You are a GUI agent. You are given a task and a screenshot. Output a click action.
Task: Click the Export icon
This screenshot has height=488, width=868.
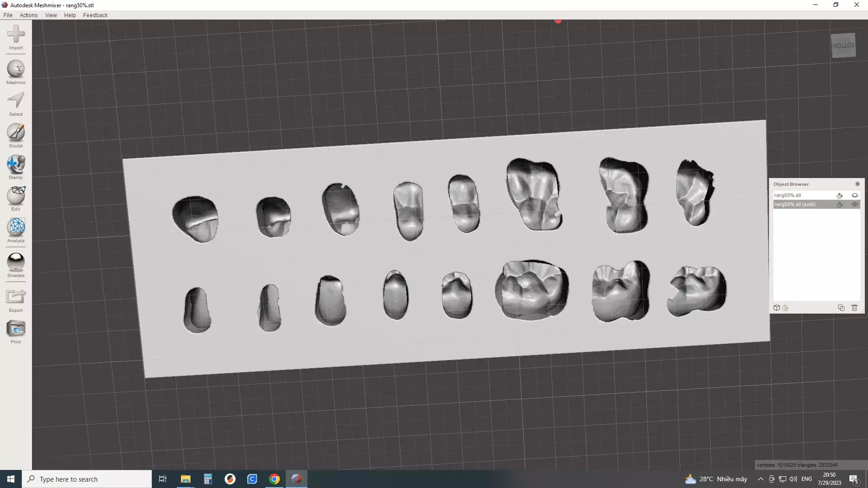point(16,299)
